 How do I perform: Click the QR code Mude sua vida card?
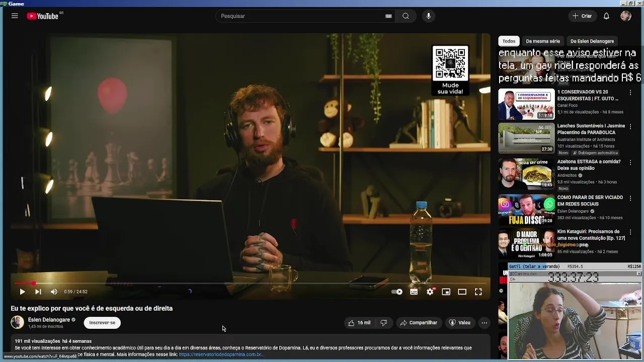pos(450,71)
